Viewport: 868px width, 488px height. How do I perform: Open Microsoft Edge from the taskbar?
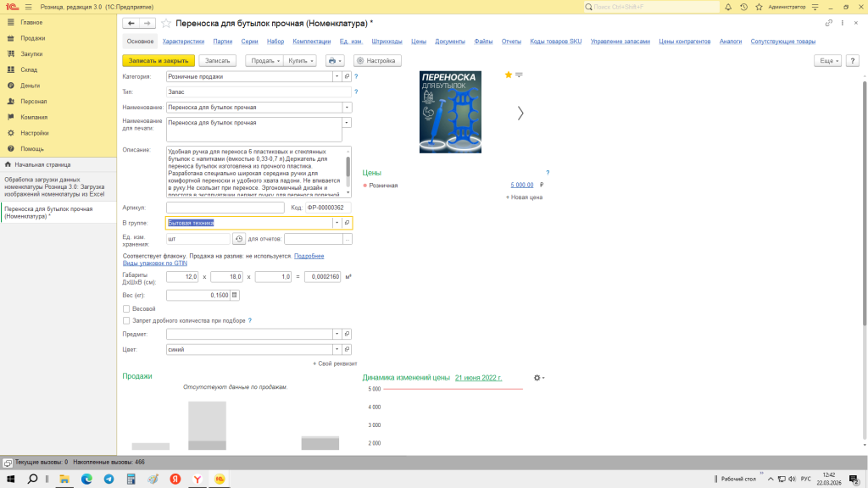87,480
